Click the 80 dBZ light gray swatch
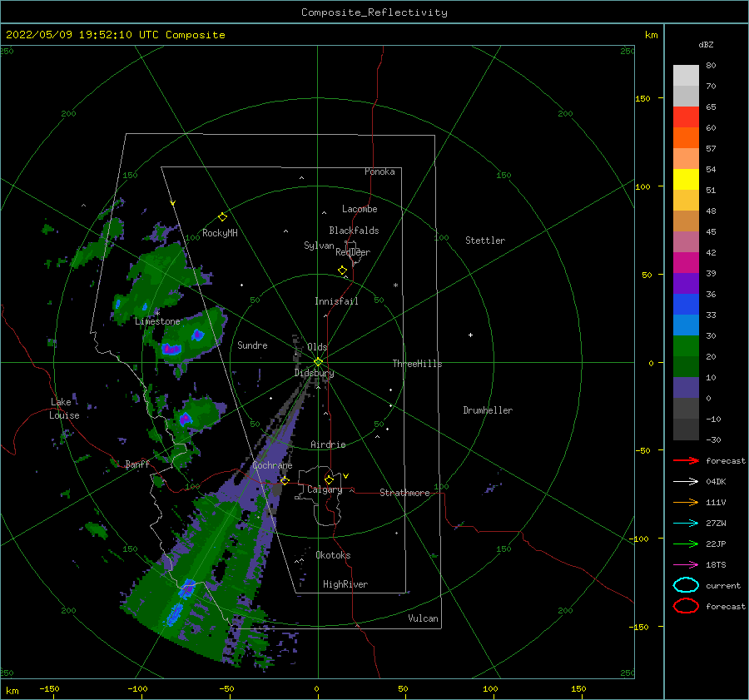Screen dimensions: 749x700 (686, 76)
